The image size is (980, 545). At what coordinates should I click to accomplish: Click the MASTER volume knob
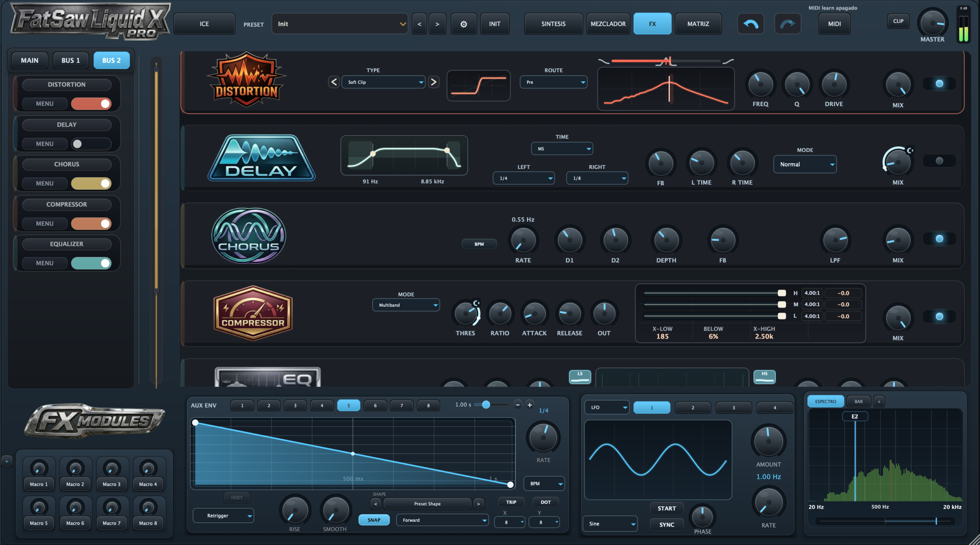click(932, 23)
